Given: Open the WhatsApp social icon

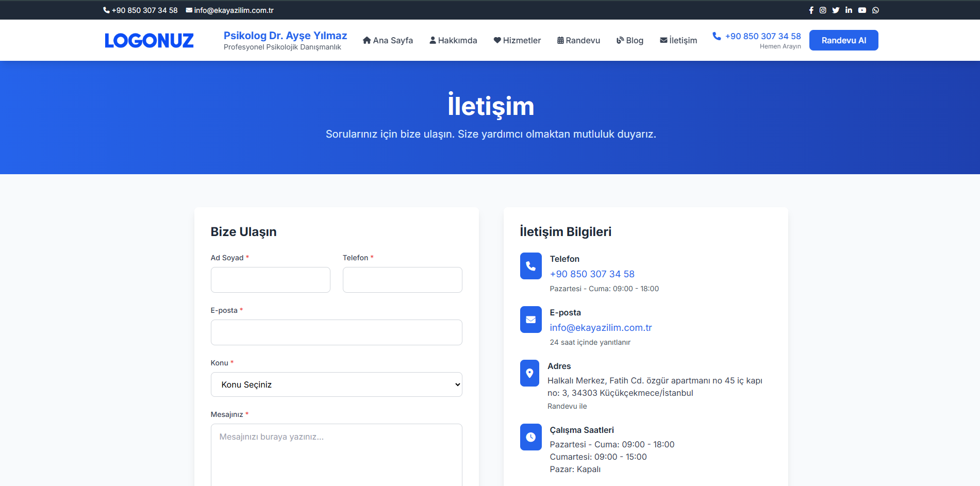Looking at the screenshot, I should (x=875, y=10).
